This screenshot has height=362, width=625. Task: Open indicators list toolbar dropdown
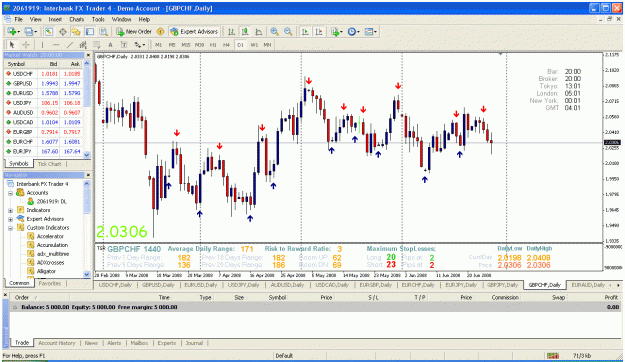pyautogui.click(x=336, y=31)
